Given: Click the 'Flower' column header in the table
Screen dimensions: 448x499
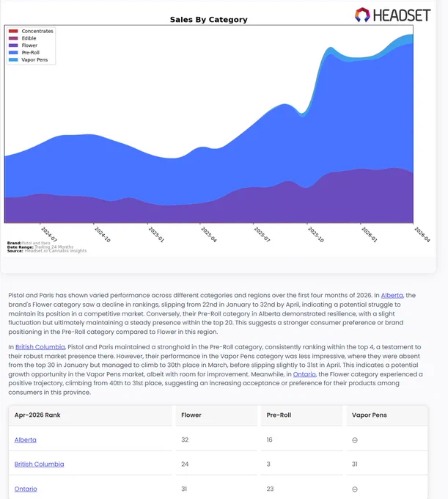Looking at the screenshot, I should [191, 415].
